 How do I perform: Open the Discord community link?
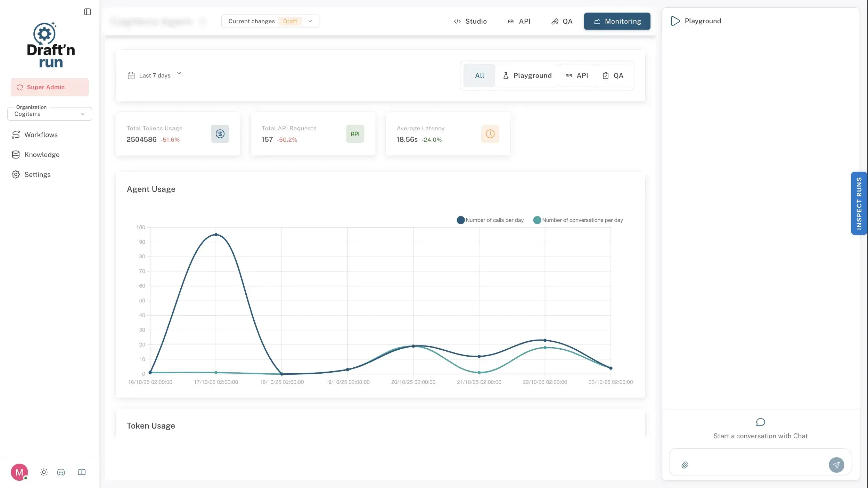click(61, 472)
